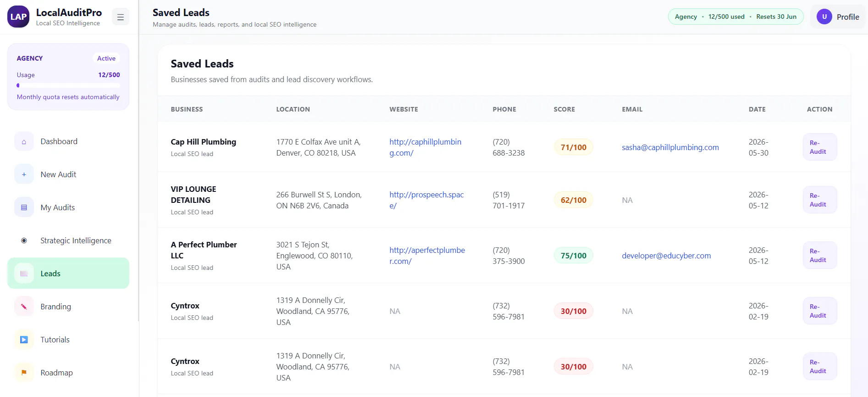This screenshot has width=868, height=397.
Task: Click the New Audit plus icon
Action: [x=24, y=174]
